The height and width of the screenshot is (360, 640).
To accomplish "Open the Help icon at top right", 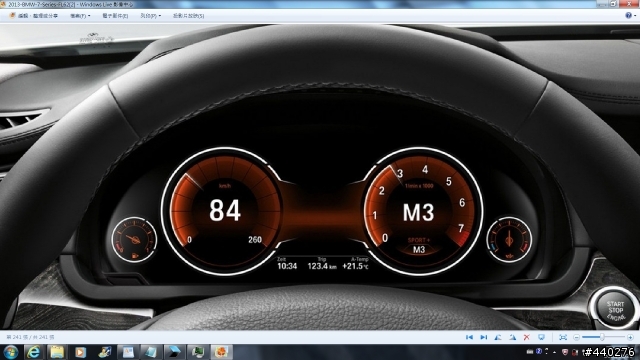I will click(x=629, y=16).
